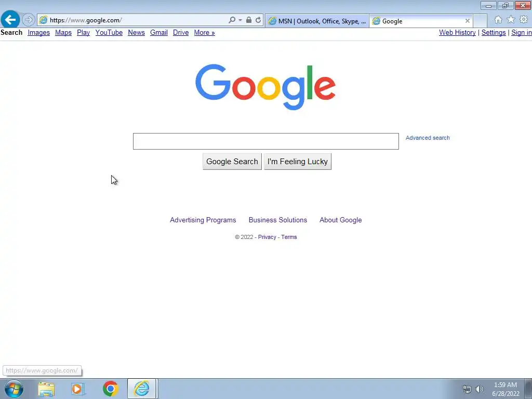Refresh the page with the reload icon
This screenshot has height=399, width=532.
(258, 20)
